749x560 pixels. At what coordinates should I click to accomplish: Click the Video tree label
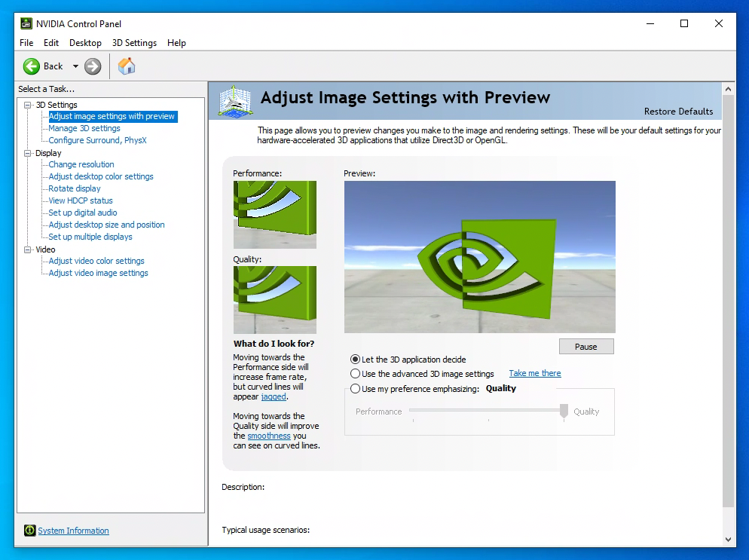coord(45,249)
